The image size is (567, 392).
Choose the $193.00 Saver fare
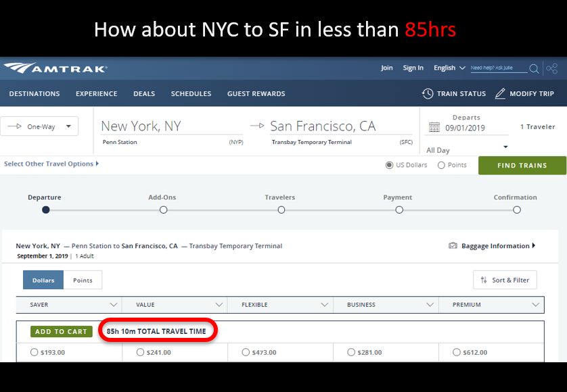point(34,352)
